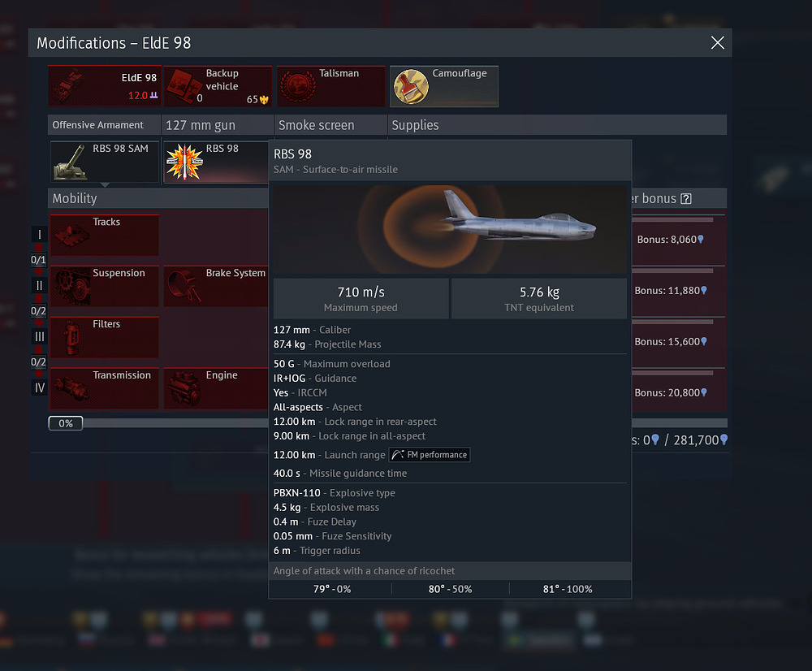Open the Camouflage brush icon
Screen dimensions: 812x671
pyautogui.click(x=411, y=87)
